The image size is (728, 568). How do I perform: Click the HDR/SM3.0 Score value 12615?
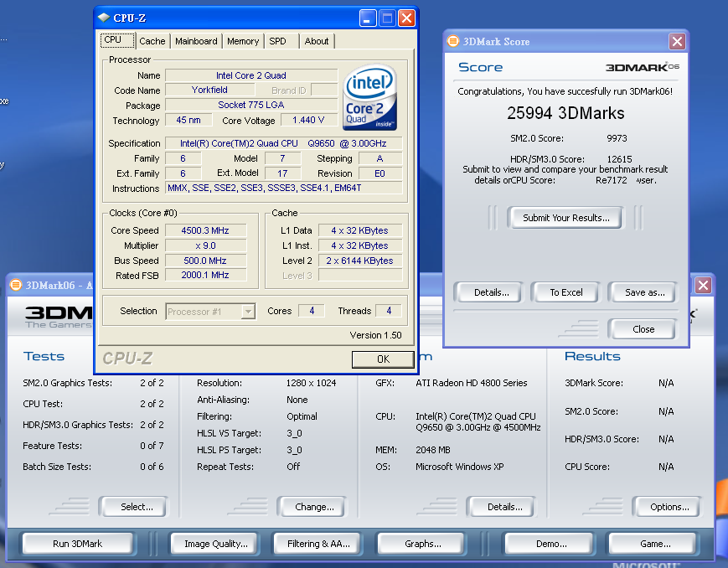point(619,159)
